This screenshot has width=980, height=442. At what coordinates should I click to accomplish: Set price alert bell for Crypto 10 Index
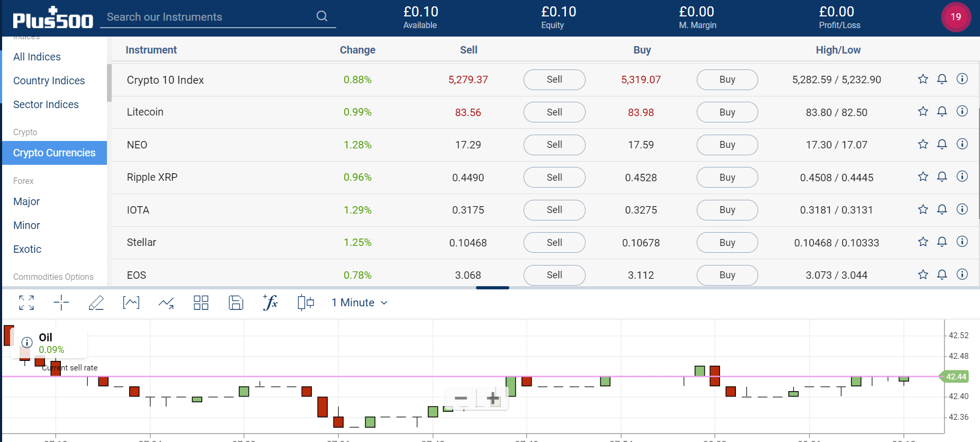click(942, 79)
